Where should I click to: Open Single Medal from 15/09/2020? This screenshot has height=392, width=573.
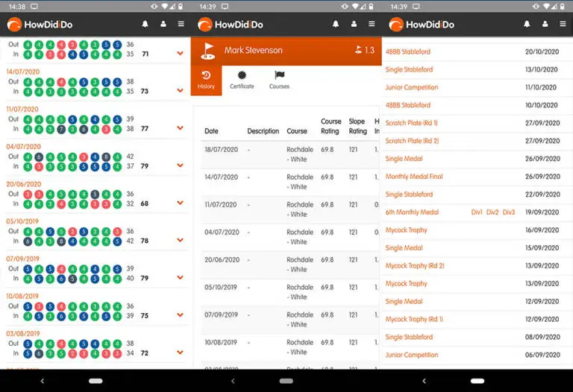tap(404, 248)
